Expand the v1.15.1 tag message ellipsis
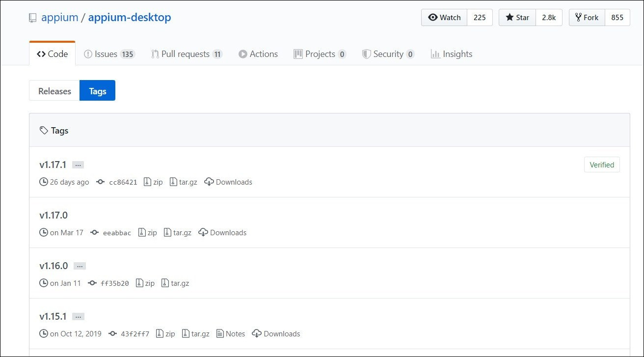The width and height of the screenshot is (644, 357). pos(78,317)
